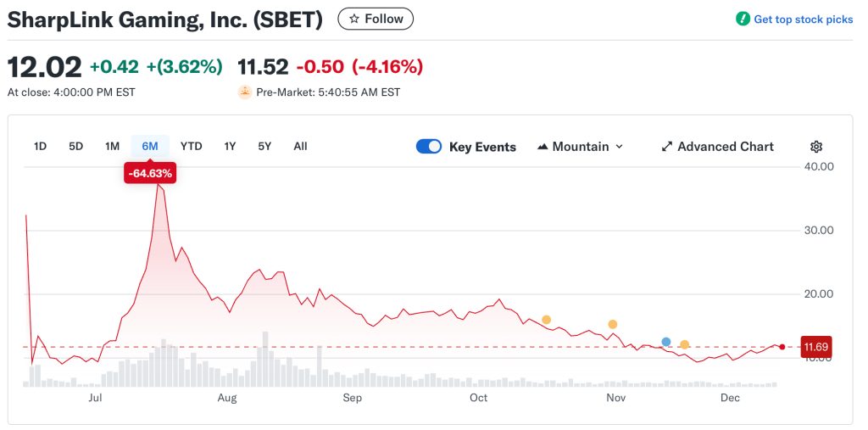This screenshot has width=868, height=430.
Task: Click the green top stock picks icon
Action: pyautogui.click(x=743, y=19)
